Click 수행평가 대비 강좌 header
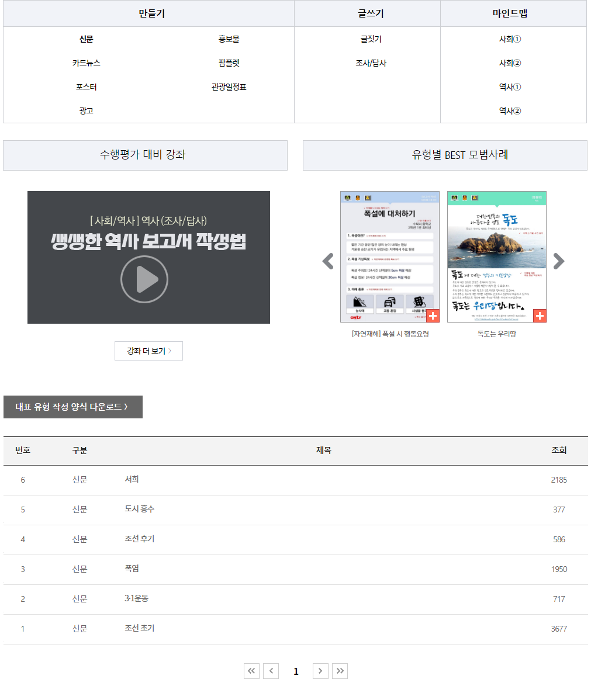 tap(145, 155)
